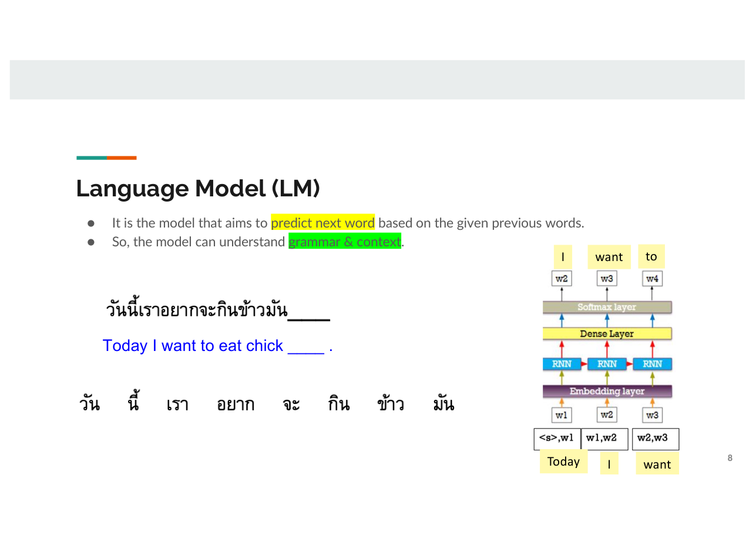The image size is (756, 535).
Task: Click the blue sentence "Today I want to eat chick"
Action: (x=218, y=346)
